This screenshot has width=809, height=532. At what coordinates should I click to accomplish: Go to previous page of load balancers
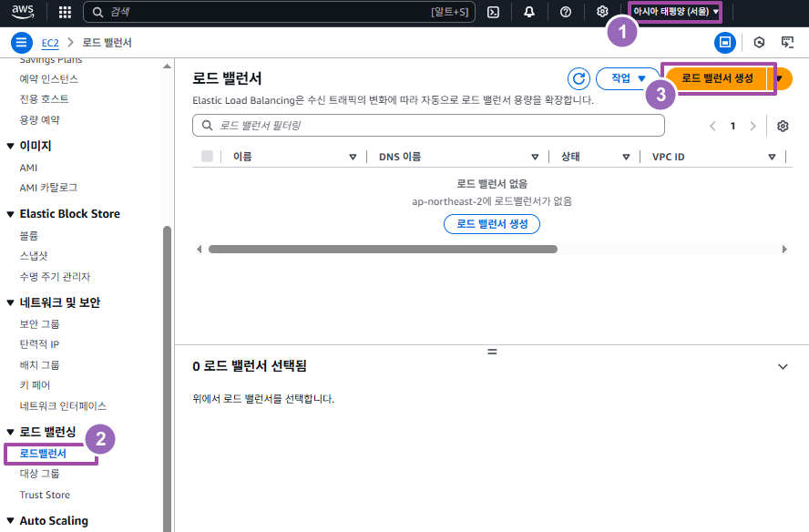click(712, 126)
